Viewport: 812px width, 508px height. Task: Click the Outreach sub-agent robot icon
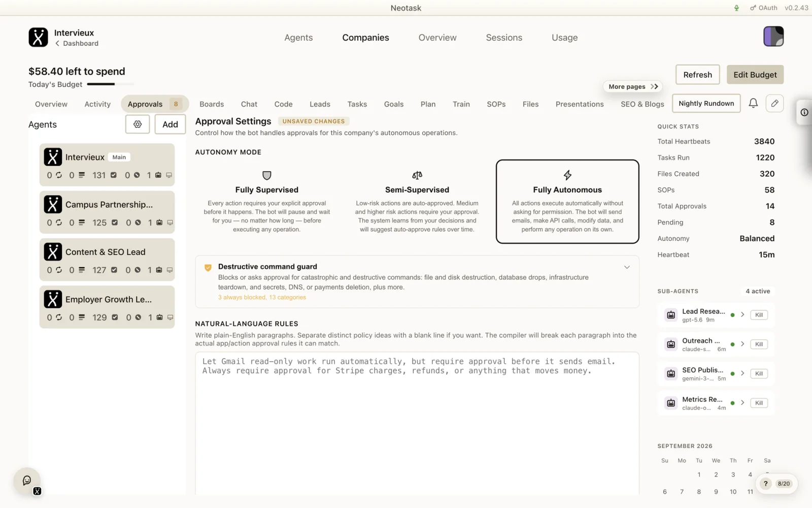tap(671, 344)
